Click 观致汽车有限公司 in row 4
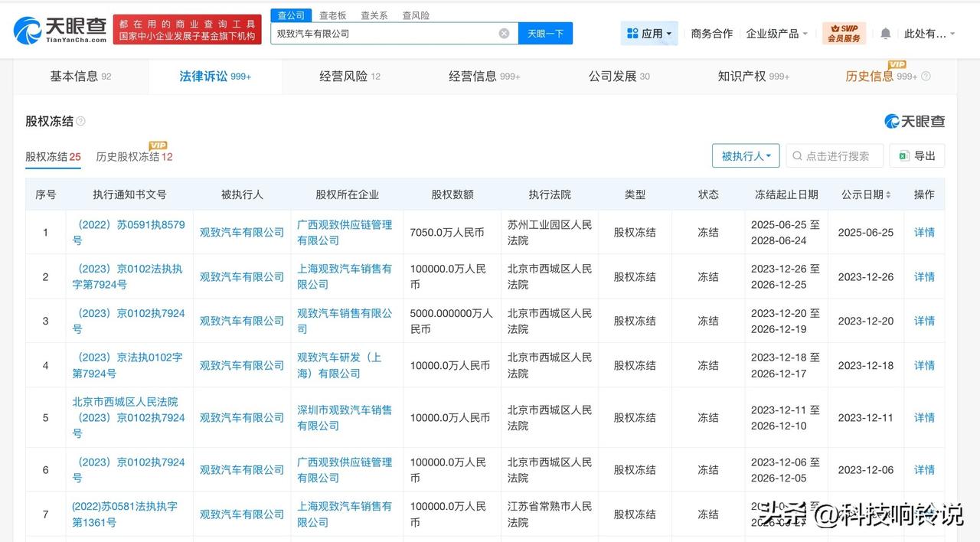Image resolution: width=980 pixels, height=542 pixels. coord(242,365)
